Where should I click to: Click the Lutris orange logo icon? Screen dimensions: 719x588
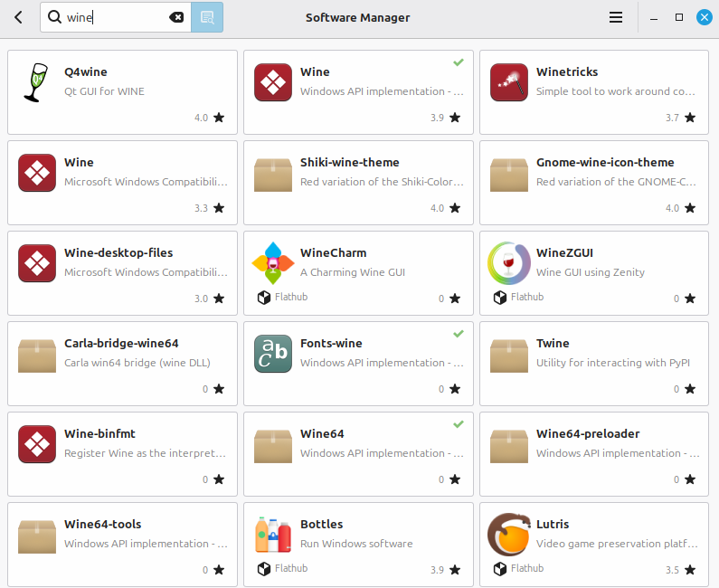pos(509,535)
